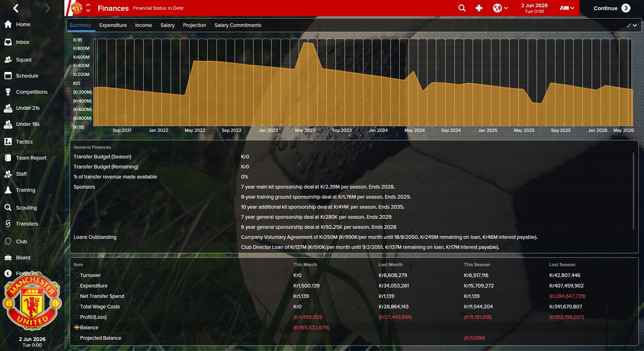This screenshot has width=644, height=351.
Task: Click the 'Financial Status: In Debt' text
Action: click(x=158, y=8)
